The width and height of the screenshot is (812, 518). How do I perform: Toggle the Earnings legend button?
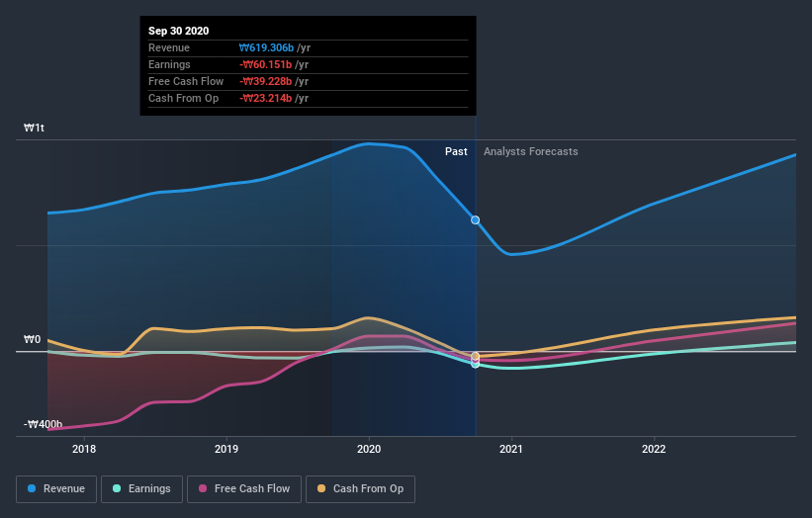point(141,489)
